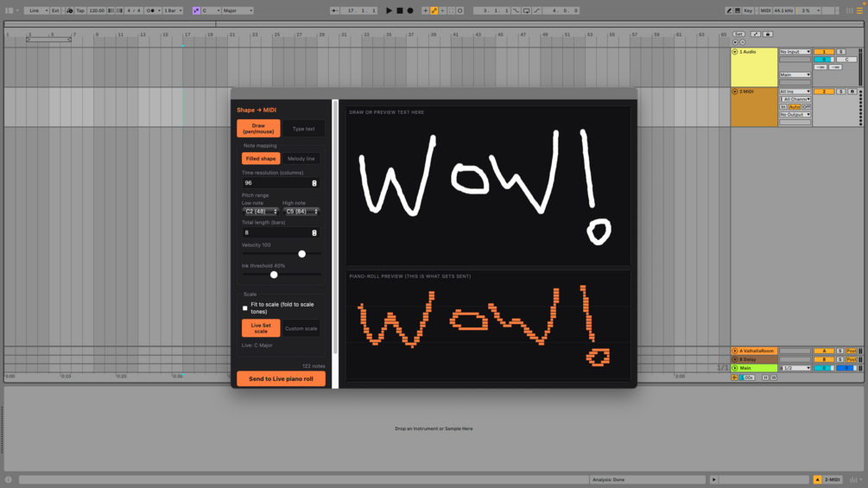868x488 pixels.
Task: Click the Follow playback icon
Action: [333, 10]
